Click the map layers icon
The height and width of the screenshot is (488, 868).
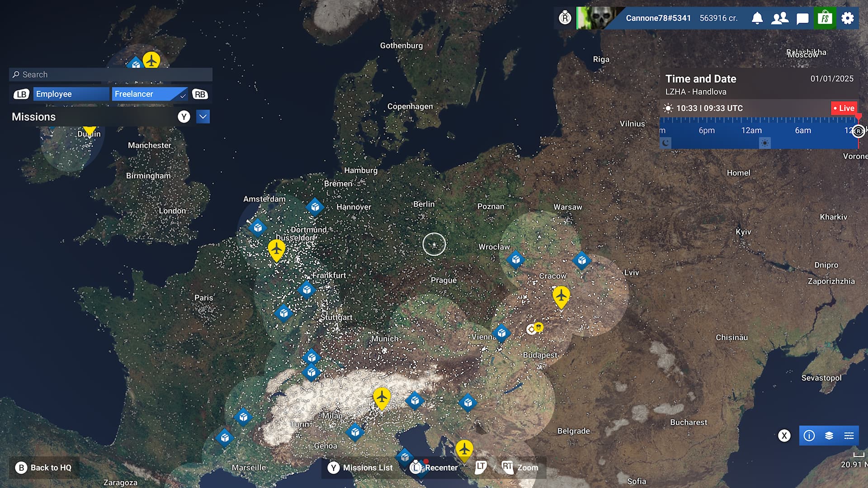tap(829, 436)
